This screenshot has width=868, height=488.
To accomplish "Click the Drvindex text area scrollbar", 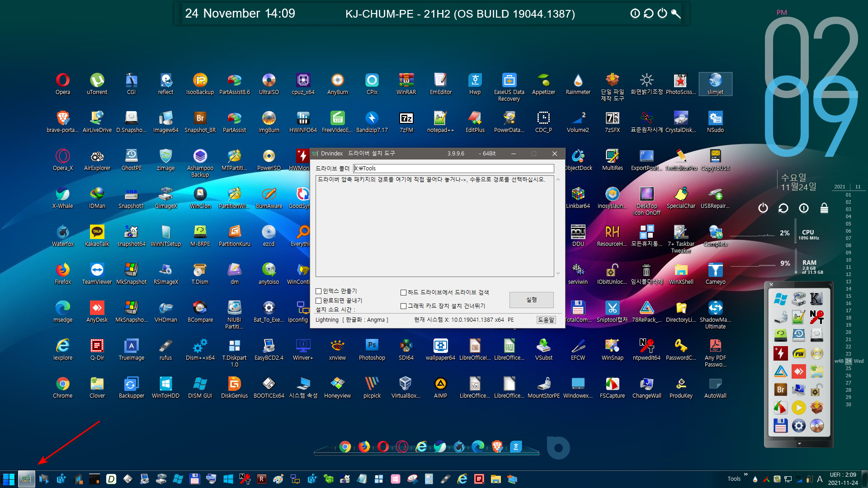I will pyautogui.click(x=558, y=226).
